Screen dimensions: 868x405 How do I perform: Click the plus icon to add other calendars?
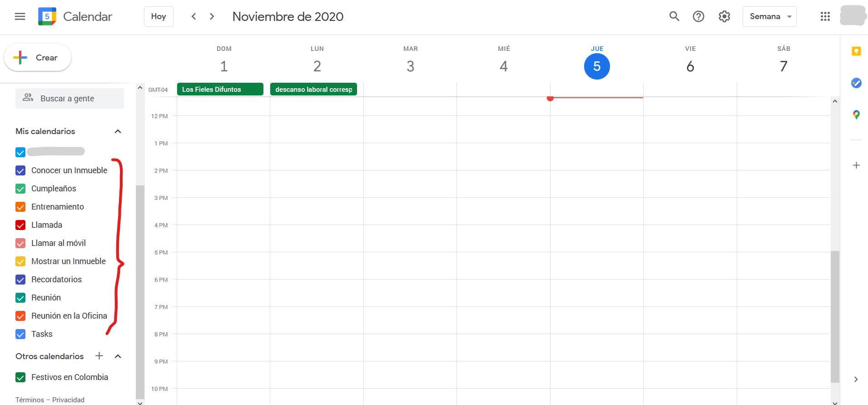[x=99, y=356]
